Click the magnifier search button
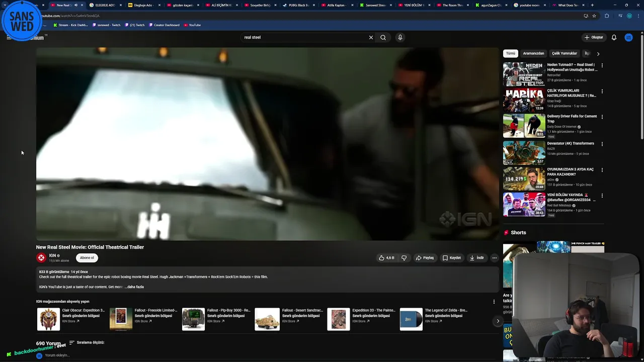 coord(383,37)
